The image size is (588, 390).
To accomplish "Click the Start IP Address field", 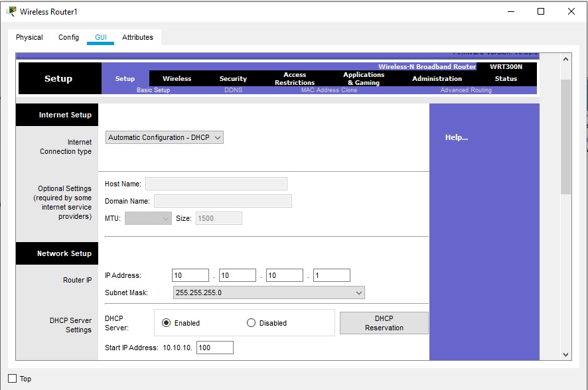I will pyautogui.click(x=215, y=348).
